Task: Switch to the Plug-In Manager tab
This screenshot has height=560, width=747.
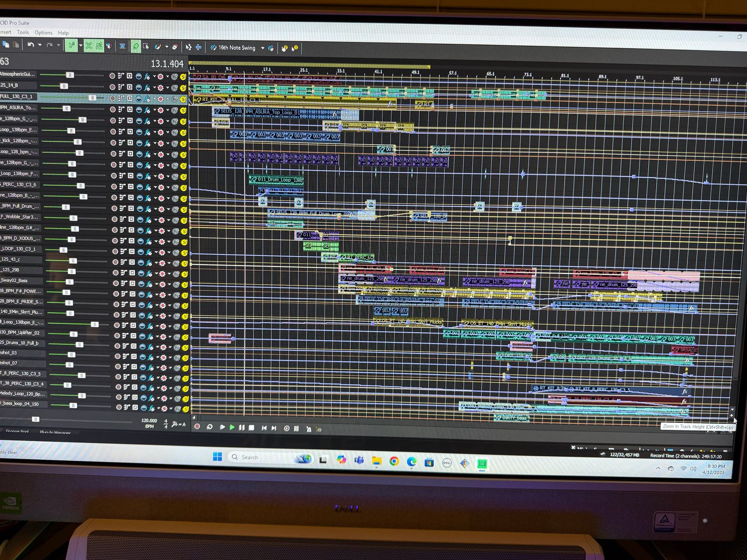Action: point(55,433)
